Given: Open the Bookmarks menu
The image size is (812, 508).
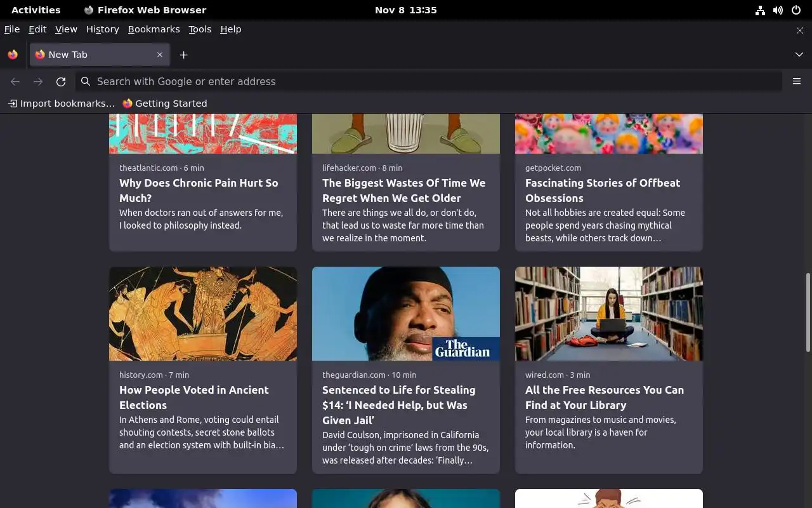Looking at the screenshot, I should (x=154, y=29).
